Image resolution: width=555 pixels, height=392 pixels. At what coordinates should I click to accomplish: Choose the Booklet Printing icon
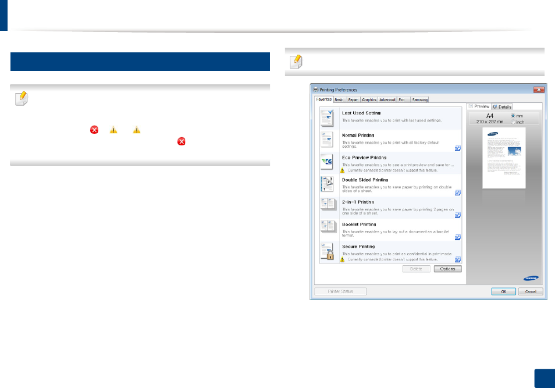329,226
